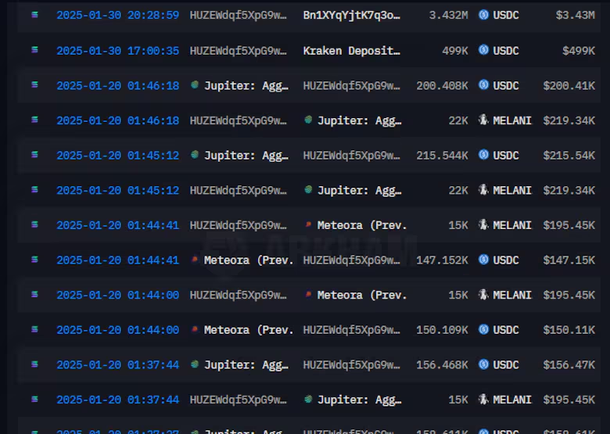Image resolution: width=610 pixels, height=434 pixels.
Task: Open the 2025-01-30 20:28:59 transaction timestamp
Action: [118, 15]
